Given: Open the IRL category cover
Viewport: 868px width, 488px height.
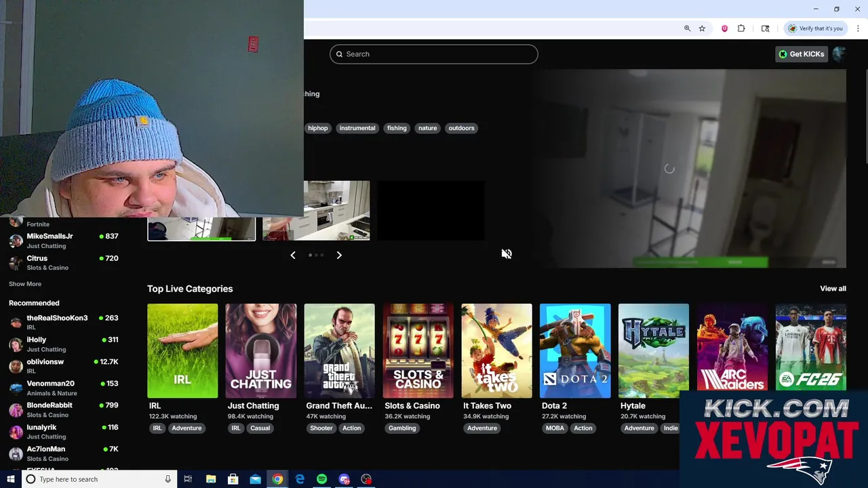Looking at the screenshot, I should (182, 350).
